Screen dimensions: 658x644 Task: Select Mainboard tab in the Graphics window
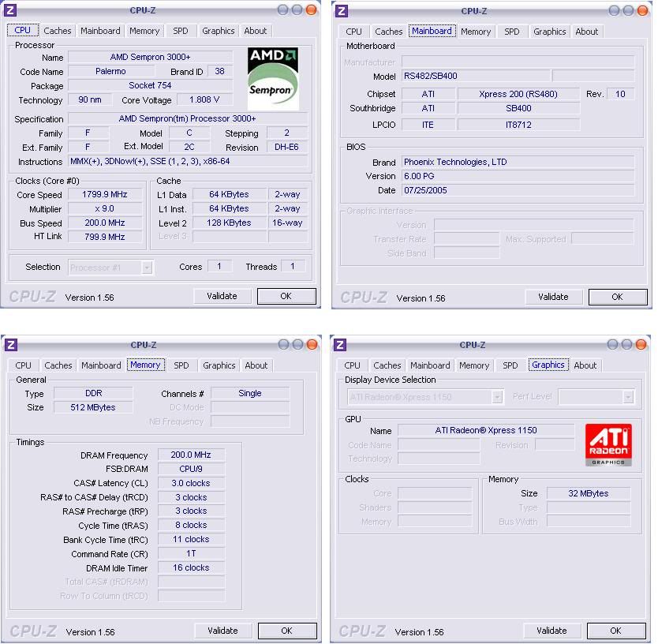tap(430, 365)
